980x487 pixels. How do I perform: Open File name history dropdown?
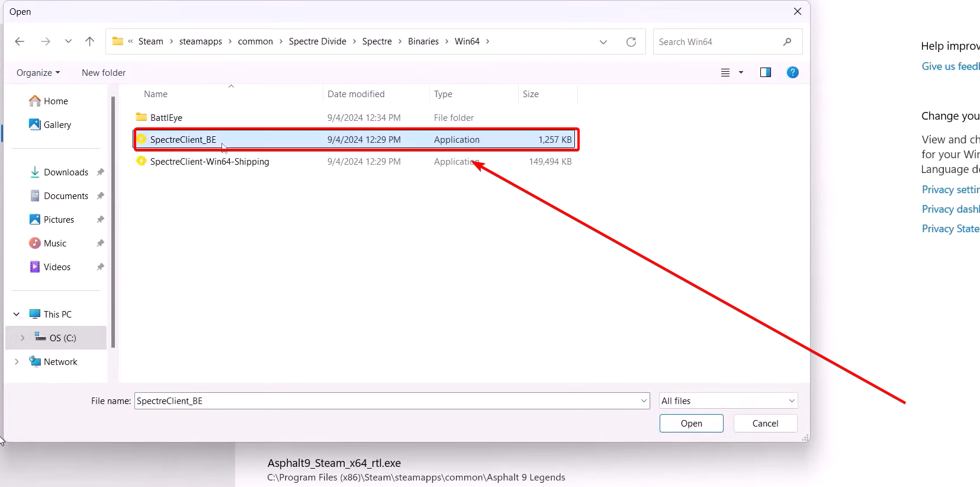point(644,401)
